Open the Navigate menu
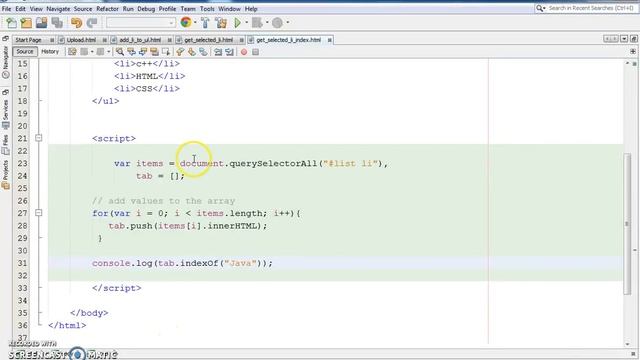The height and width of the screenshot is (360, 640). (58, 9)
